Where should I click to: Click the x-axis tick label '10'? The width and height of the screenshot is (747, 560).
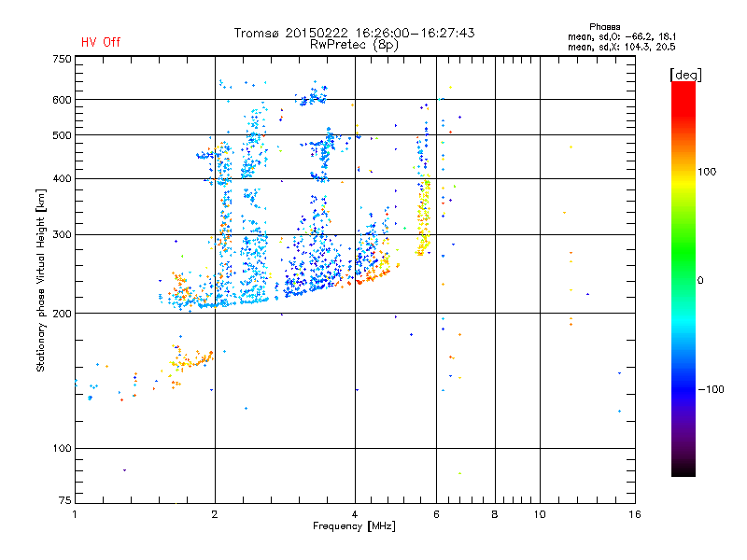[x=540, y=514]
